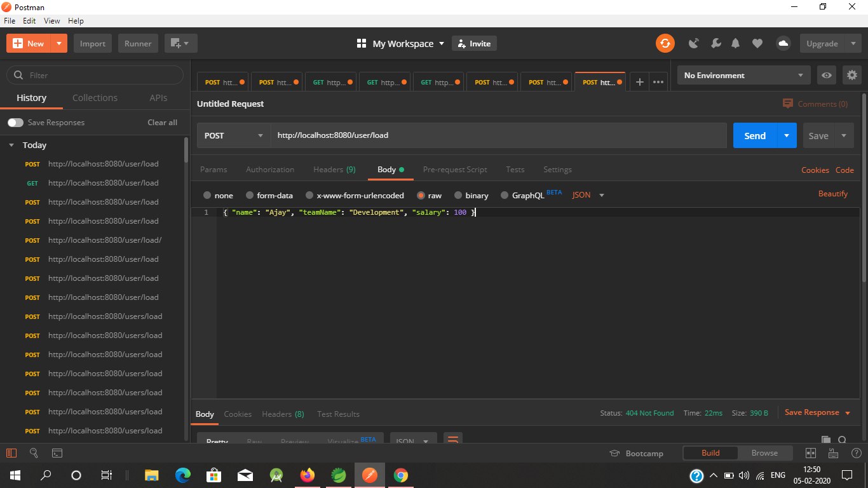
Task: Open the Headers (9) request tab
Action: pos(334,170)
